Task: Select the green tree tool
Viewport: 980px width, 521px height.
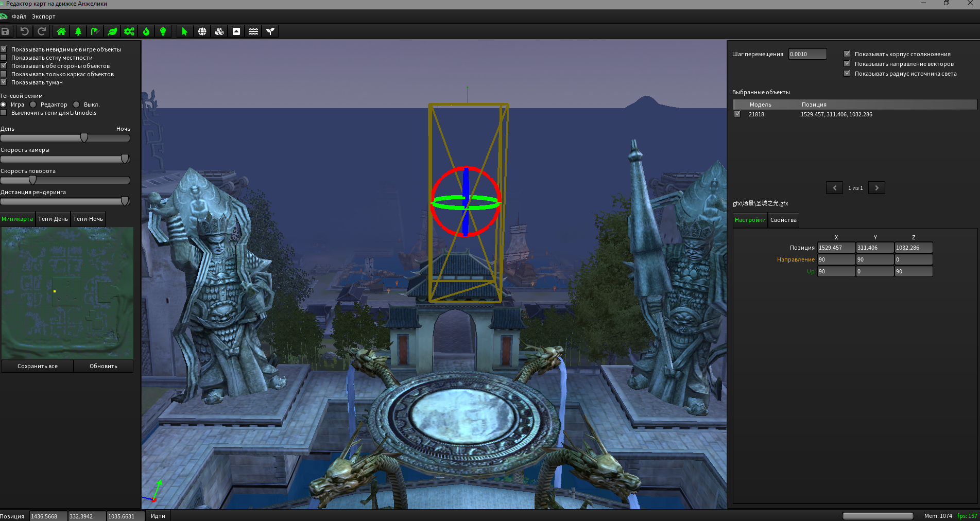Action: (78, 31)
